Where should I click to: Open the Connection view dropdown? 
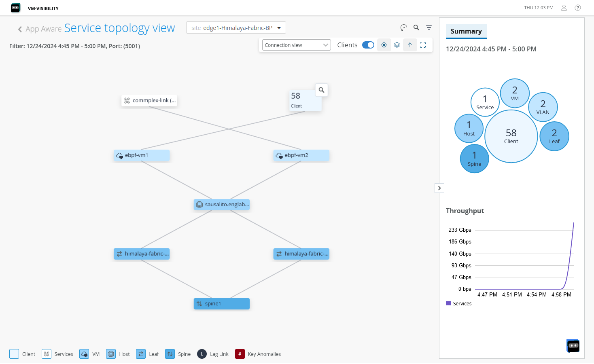(x=296, y=45)
